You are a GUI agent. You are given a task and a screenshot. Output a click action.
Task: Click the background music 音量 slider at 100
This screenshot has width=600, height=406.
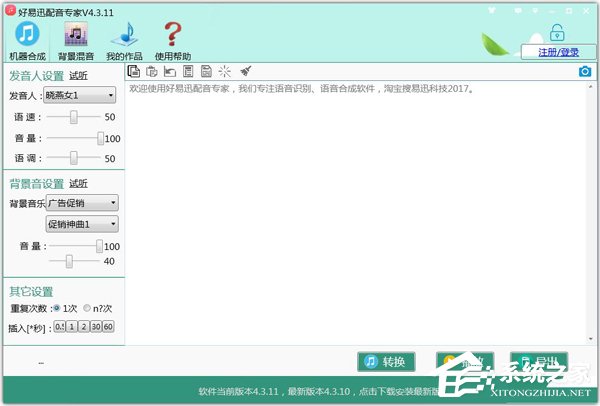coord(99,246)
